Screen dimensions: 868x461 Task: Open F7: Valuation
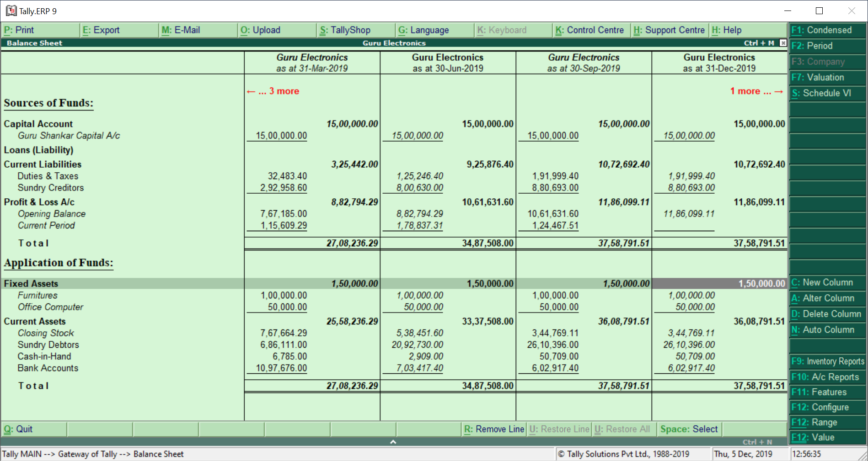point(826,77)
